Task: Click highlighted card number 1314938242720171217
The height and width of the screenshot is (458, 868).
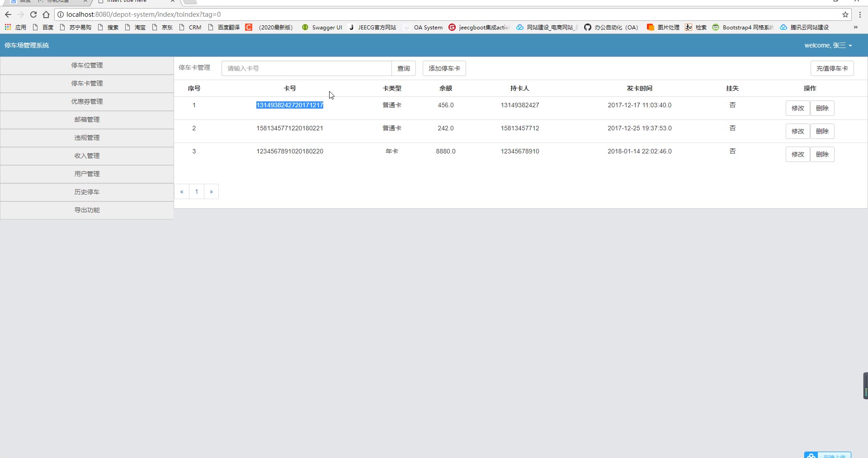Action: coord(290,105)
